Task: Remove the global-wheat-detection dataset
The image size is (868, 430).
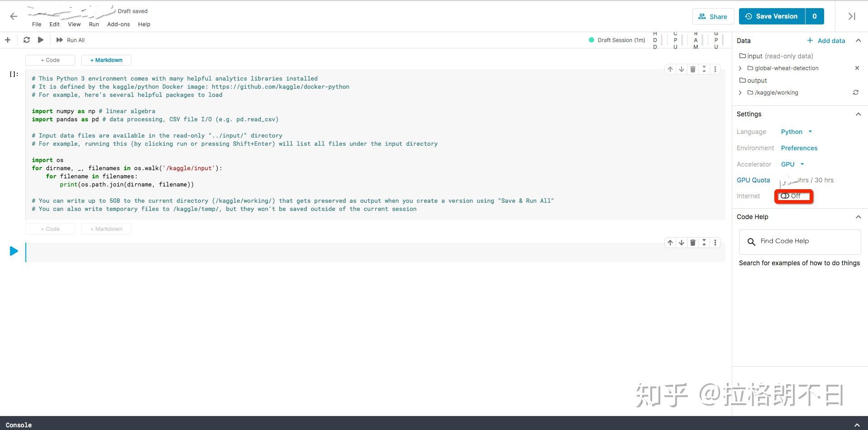Action: (x=857, y=68)
